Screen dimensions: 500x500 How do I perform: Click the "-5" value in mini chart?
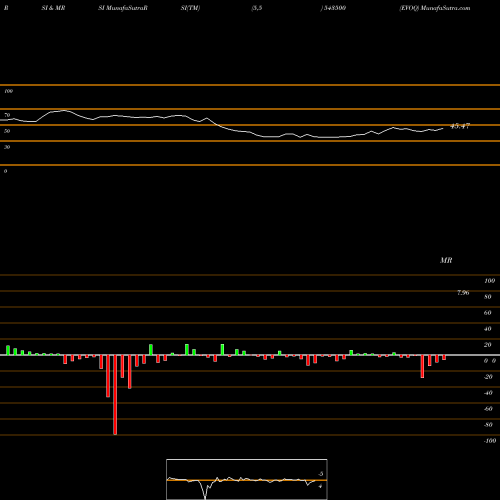320,474
